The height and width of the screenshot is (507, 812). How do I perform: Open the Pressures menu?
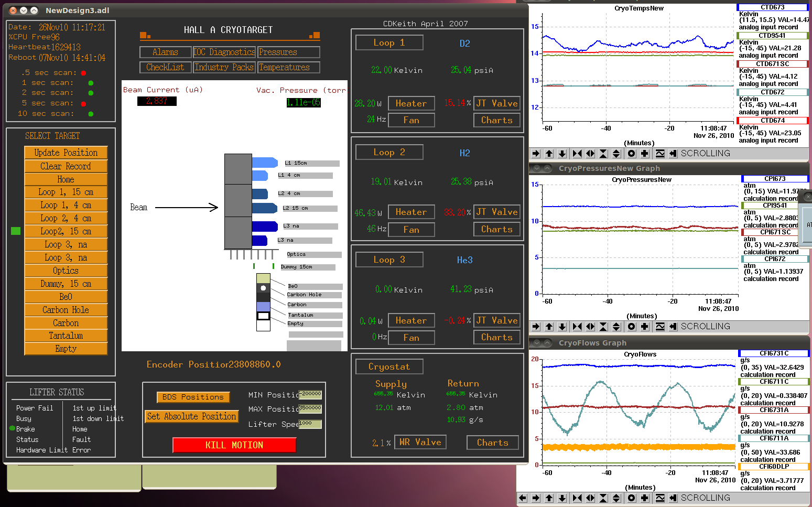tap(289, 52)
